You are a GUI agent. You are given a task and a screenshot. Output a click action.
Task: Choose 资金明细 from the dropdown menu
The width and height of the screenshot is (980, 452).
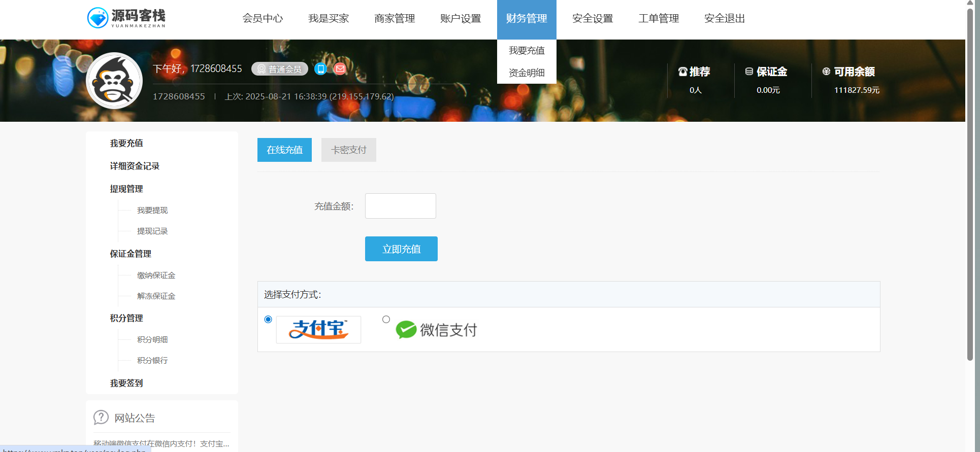[527, 73]
